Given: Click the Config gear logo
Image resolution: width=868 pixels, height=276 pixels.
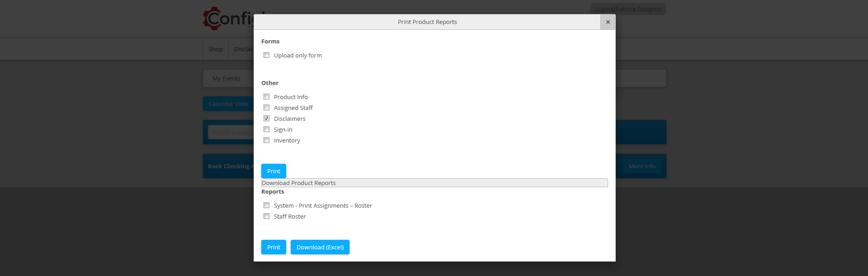Looking at the screenshot, I should coord(228,19).
